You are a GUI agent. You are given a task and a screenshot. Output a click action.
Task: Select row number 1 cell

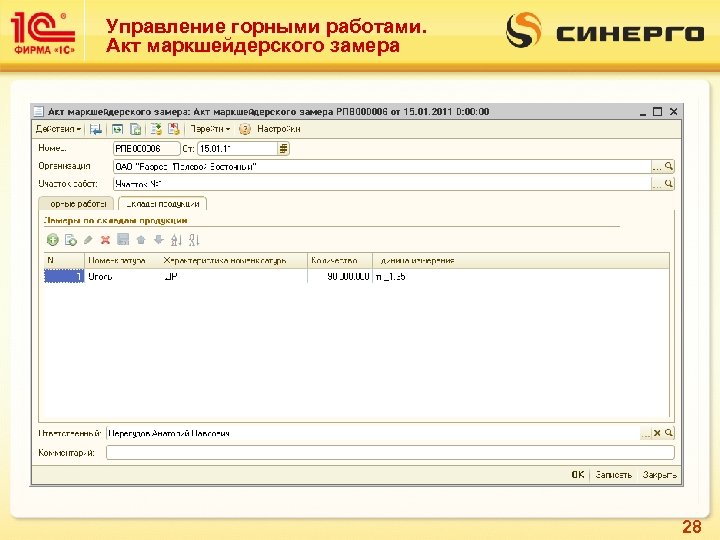coord(64,276)
